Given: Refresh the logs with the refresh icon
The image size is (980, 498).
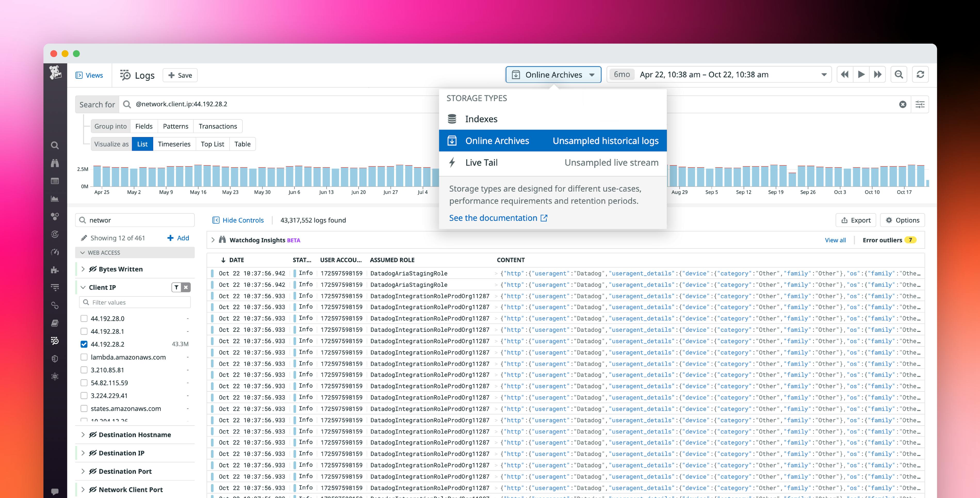Looking at the screenshot, I should [920, 74].
